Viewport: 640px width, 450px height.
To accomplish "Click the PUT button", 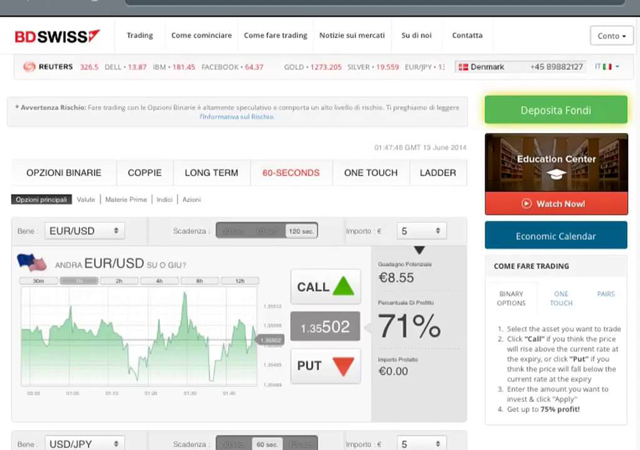I will (325, 366).
